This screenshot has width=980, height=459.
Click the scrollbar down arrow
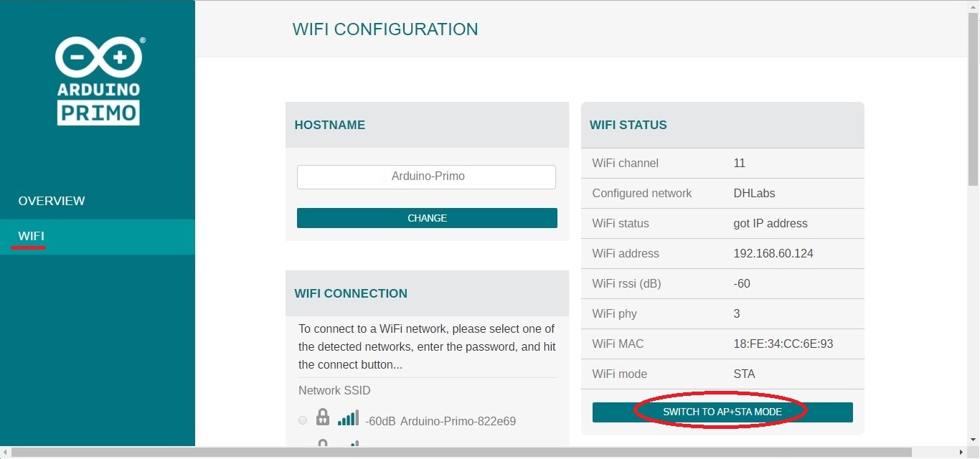974,440
